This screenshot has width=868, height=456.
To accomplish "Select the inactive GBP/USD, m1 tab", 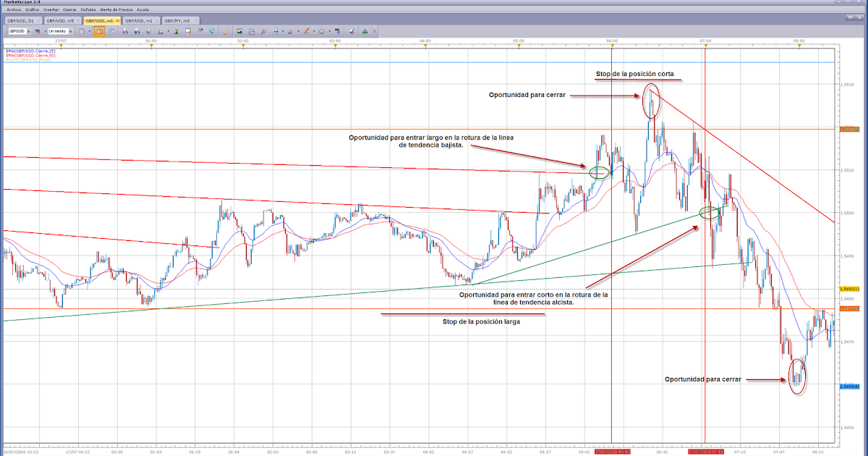I will 140,21.
